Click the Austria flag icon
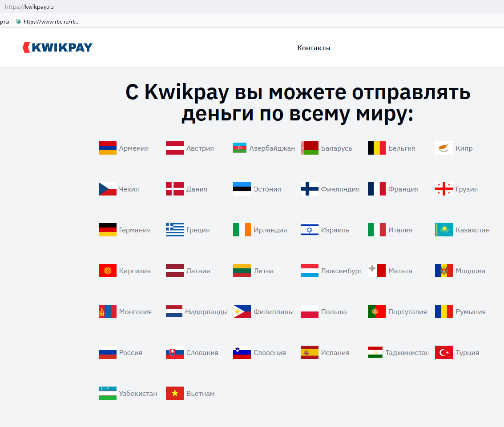Image resolution: width=504 pixels, height=427 pixels. pyautogui.click(x=175, y=148)
